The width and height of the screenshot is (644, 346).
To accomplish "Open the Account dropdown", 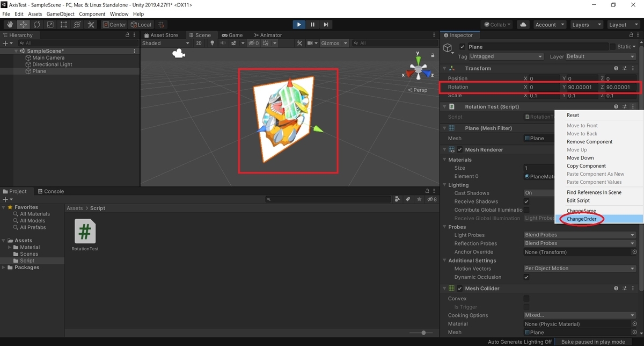I will pyautogui.click(x=550, y=25).
